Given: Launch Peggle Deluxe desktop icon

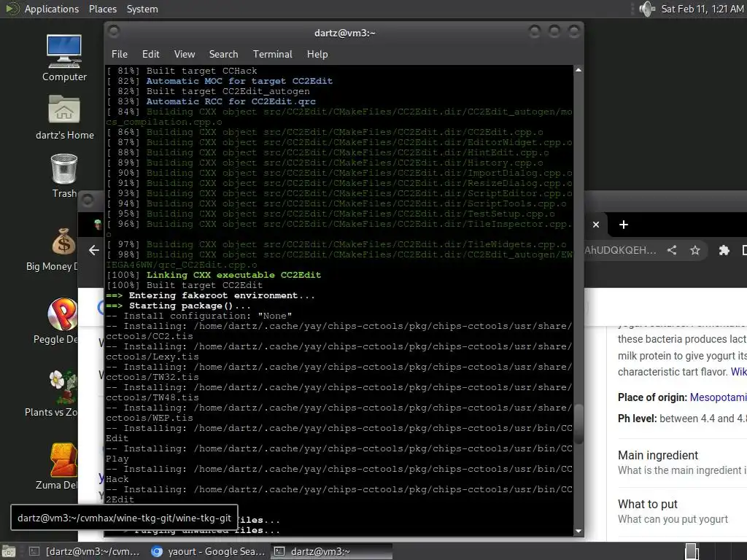Looking at the screenshot, I should click(62, 322).
